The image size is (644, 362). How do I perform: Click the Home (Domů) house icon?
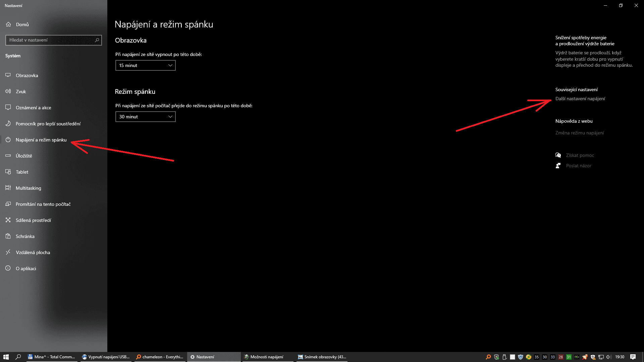click(8, 24)
